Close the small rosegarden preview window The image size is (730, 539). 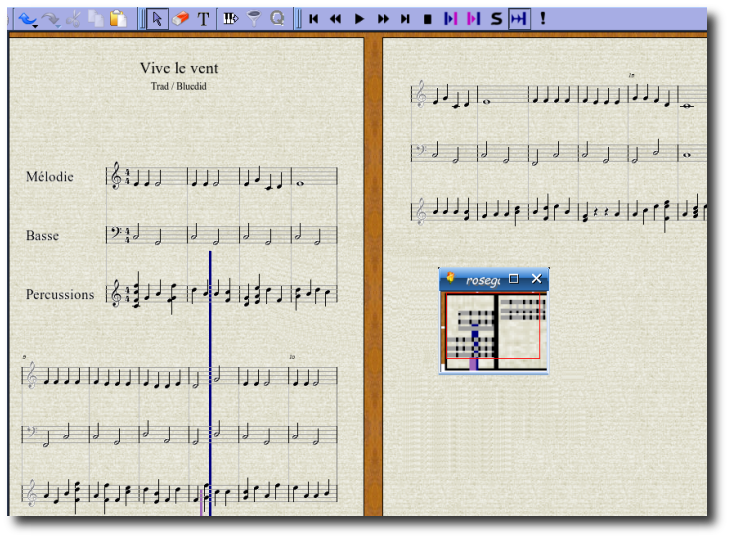536,278
